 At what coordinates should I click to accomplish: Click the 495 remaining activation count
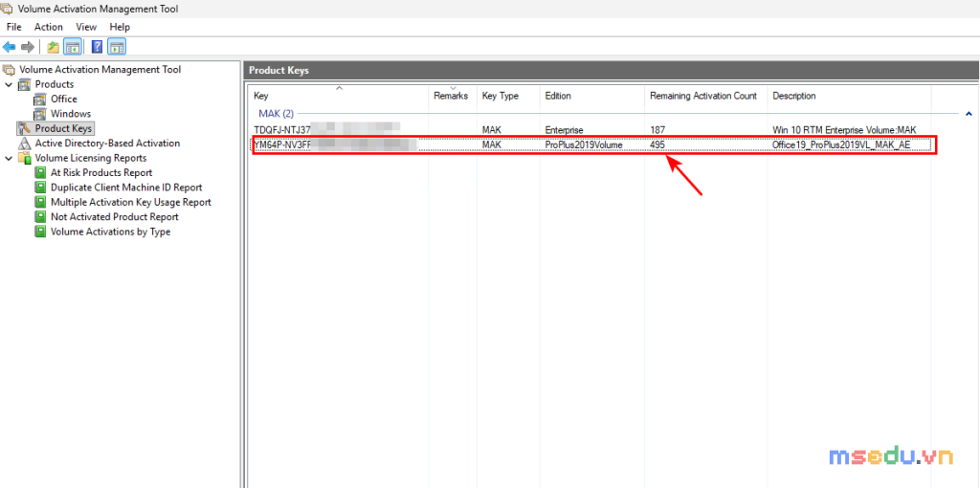pos(657,144)
